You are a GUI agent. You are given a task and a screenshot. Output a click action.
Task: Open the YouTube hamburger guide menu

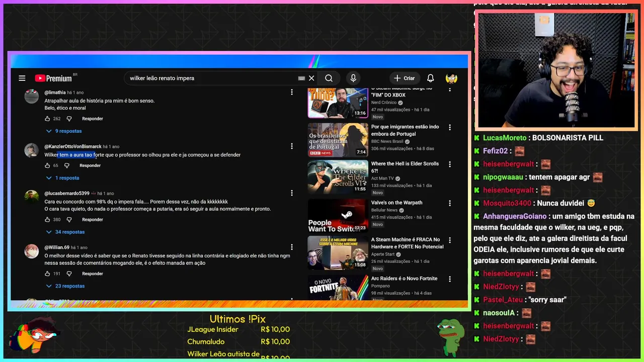pos(22,78)
